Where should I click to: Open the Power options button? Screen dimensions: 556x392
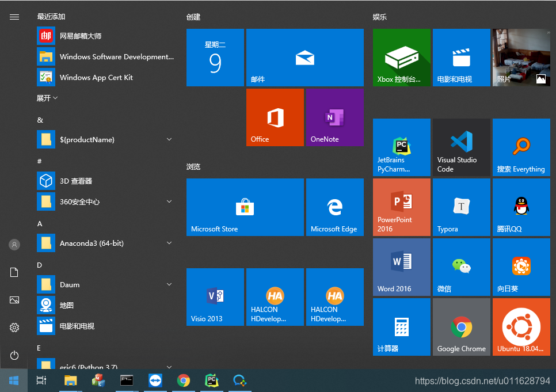[14, 355]
